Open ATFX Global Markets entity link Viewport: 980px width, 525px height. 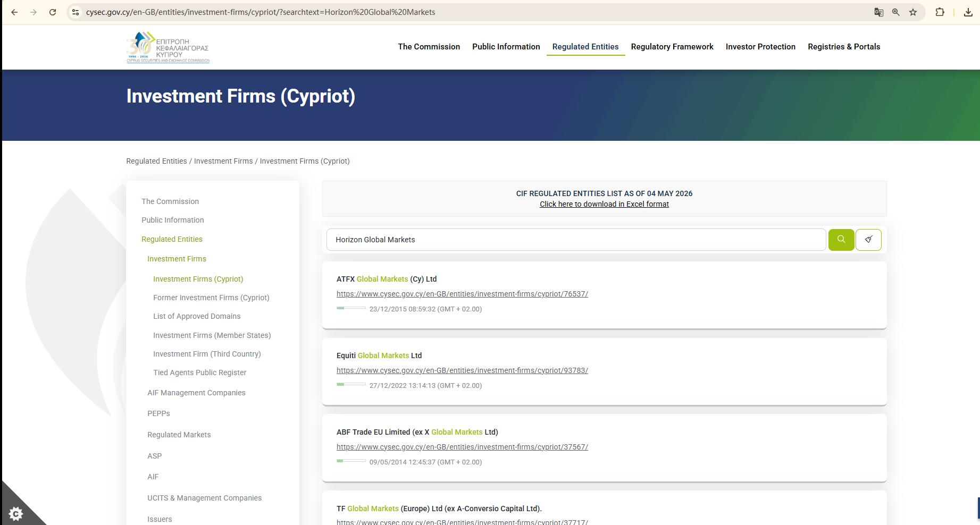pyautogui.click(x=462, y=294)
